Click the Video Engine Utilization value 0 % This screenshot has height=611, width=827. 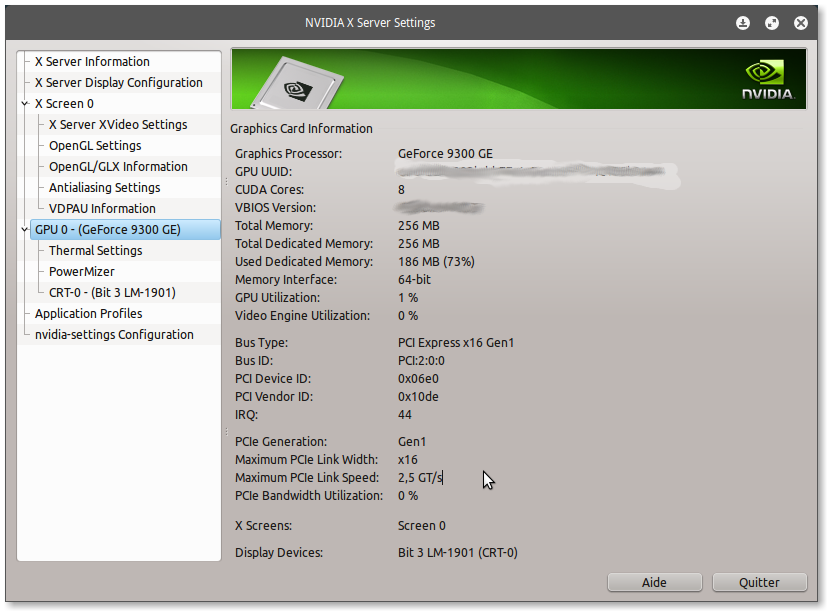408,316
